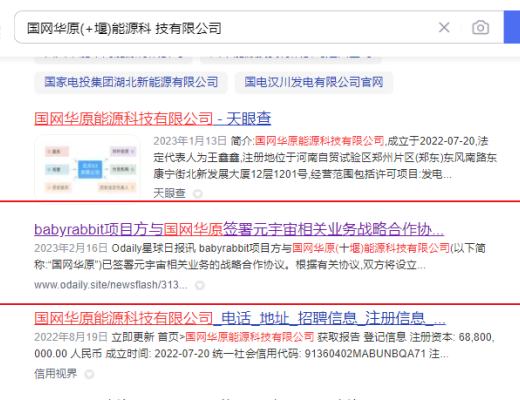The image size is (520, 400).
Task: Click the shield icon beside 天眼查 source
Action: click(x=198, y=193)
